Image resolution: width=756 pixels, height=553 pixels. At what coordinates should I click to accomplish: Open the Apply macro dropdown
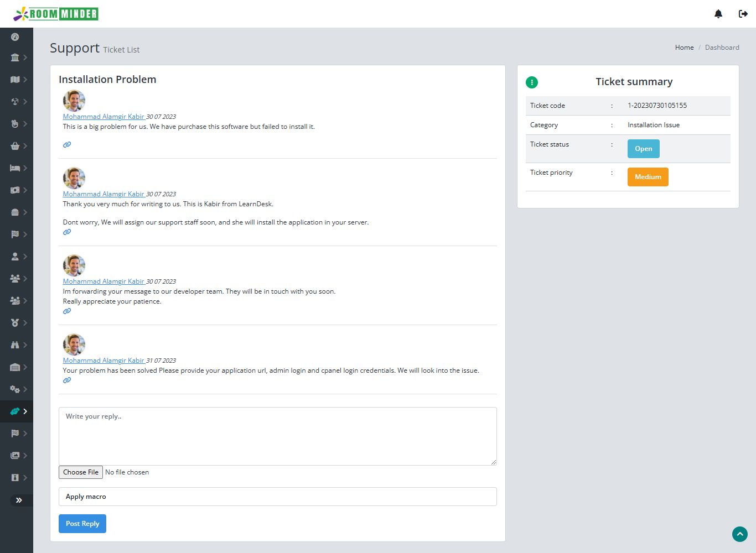tap(277, 497)
